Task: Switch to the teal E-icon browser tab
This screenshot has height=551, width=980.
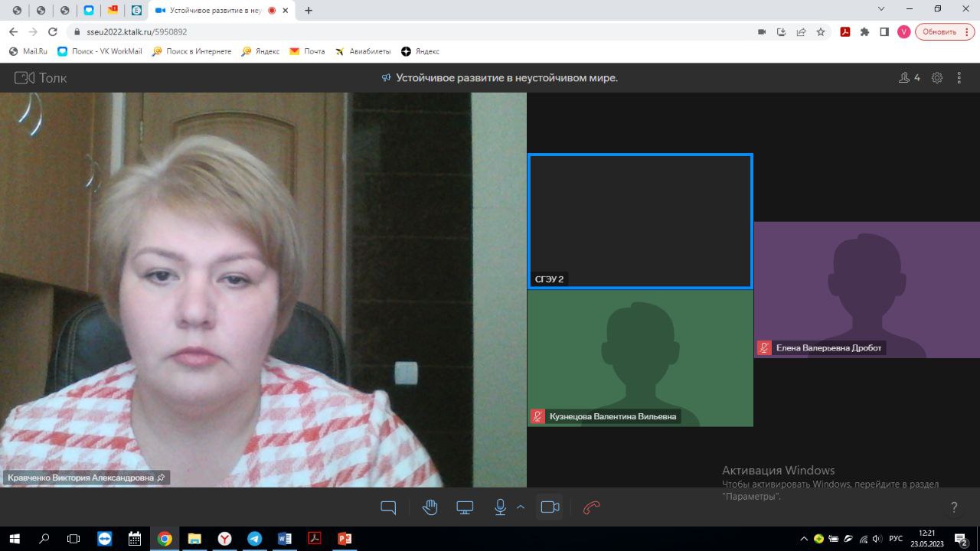Action: pyautogui.click(x=136, y=11)
